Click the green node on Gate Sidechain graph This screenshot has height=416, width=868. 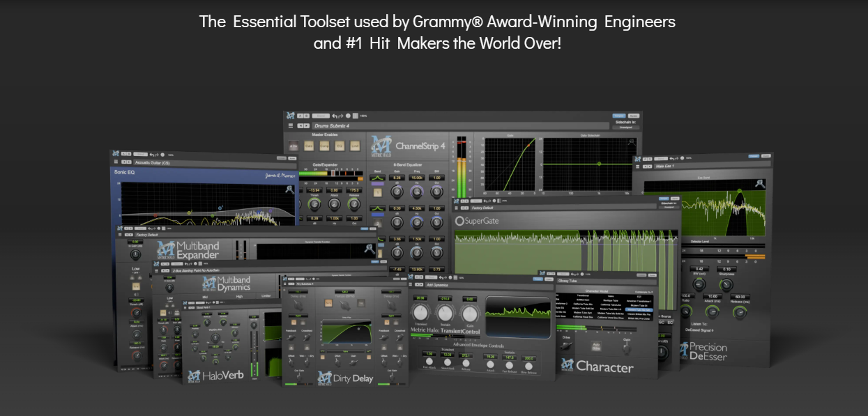[x=598, y=164]
